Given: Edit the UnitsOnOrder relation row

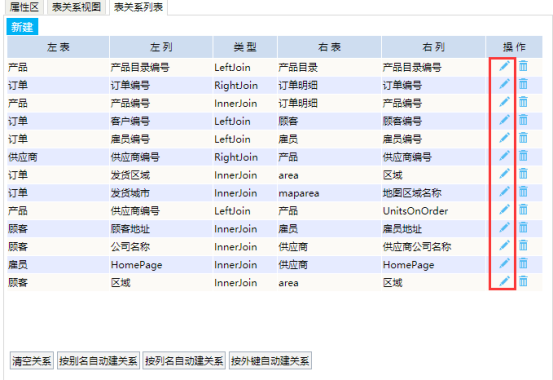Looking at the screenshot, I should [504, 210].
